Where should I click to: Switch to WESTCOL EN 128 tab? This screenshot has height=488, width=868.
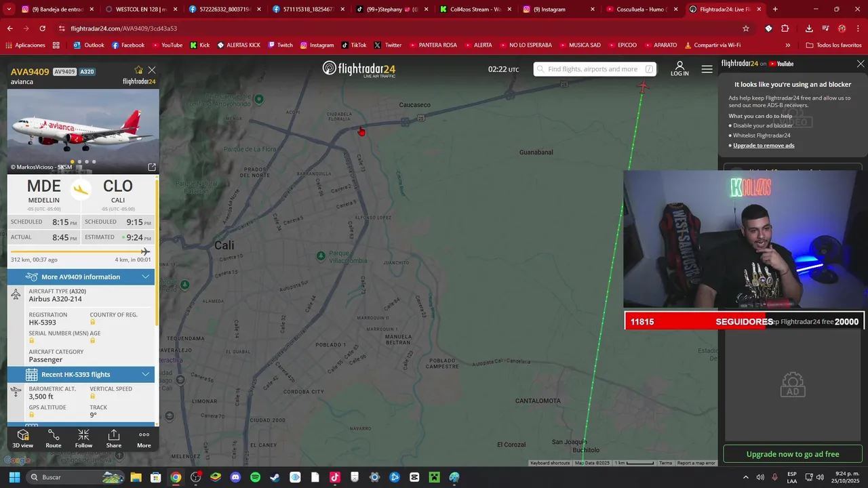pyautogui.click(x=141, y=9)
